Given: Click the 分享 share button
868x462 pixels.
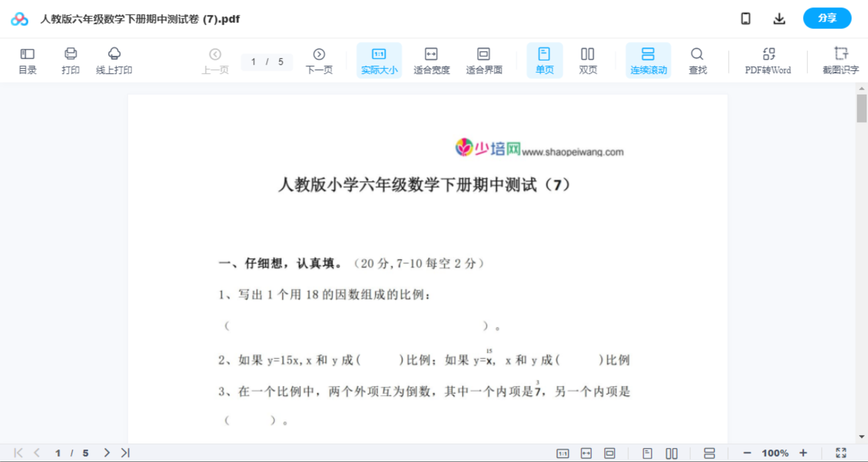Looking at the screenshot, I should tap(827, 18).
